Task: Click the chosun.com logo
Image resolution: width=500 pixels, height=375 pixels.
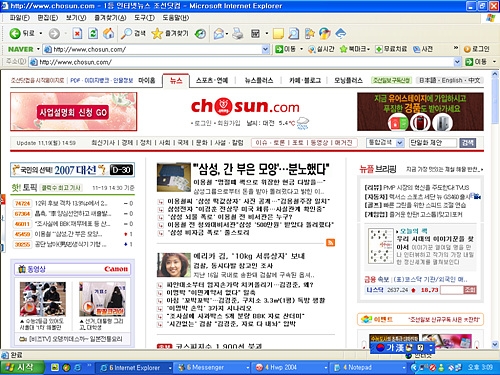Action: [245, 107]
